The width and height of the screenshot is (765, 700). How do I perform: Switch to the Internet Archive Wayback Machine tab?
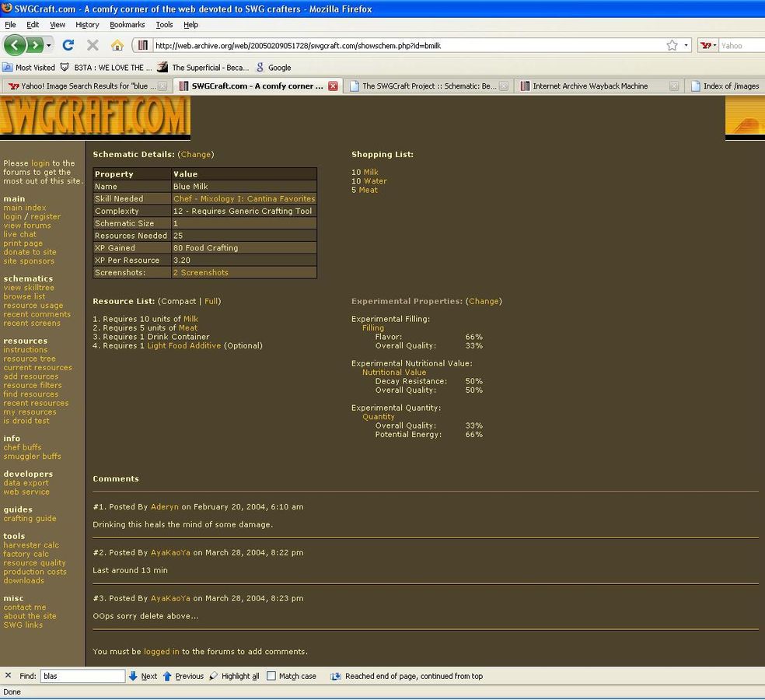coord(589,86)
